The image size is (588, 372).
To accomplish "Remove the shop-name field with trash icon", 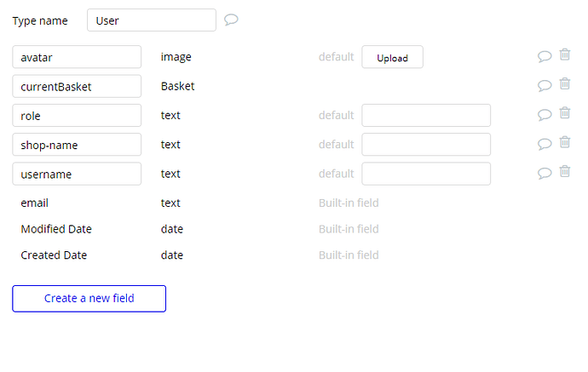I will (x=565, y=142).
